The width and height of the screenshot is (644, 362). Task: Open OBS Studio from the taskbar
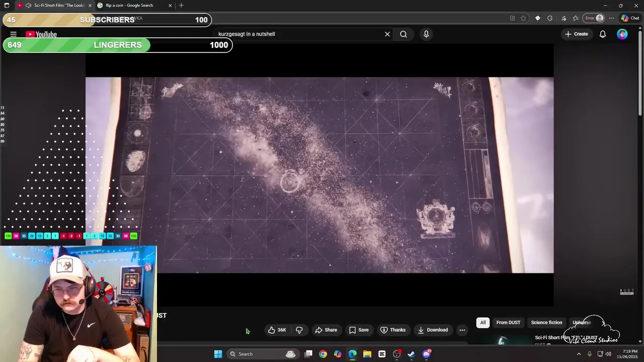396,354
